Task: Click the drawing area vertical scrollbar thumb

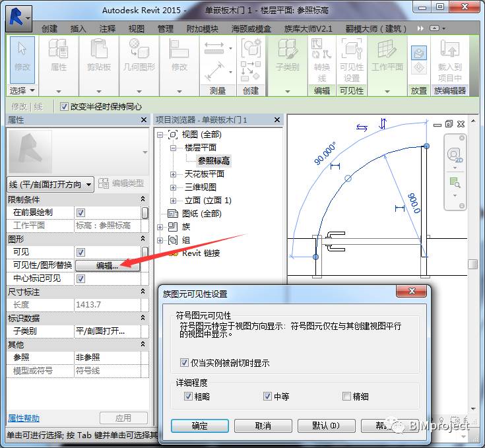Action: point(472,264)
